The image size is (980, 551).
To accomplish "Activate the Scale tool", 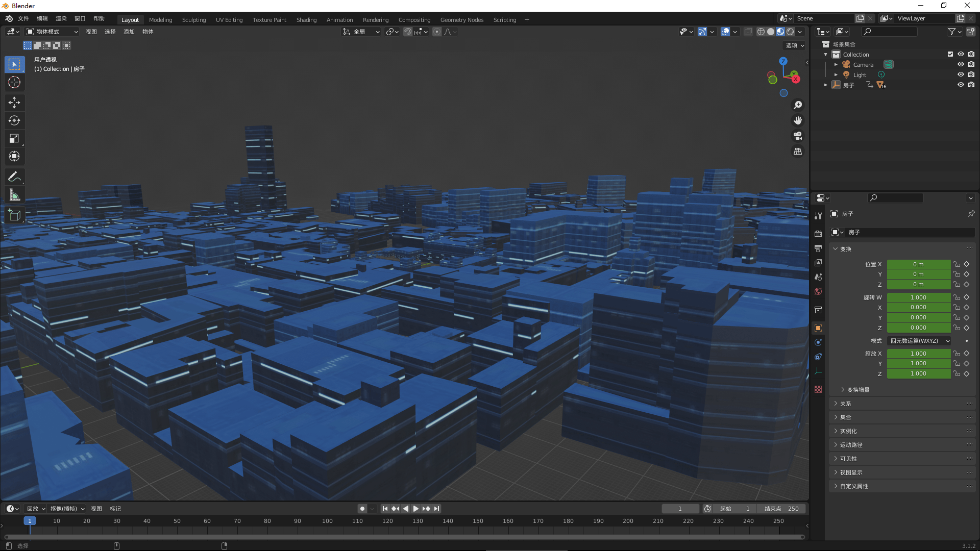I will [x=14, y=138].
